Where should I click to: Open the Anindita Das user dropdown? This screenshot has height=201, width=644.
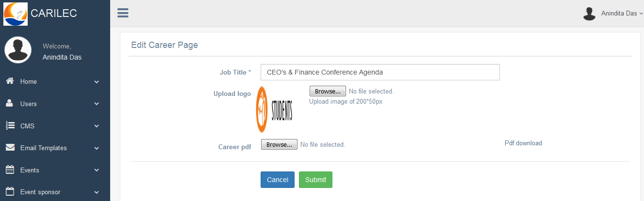[x=613, y=14]
